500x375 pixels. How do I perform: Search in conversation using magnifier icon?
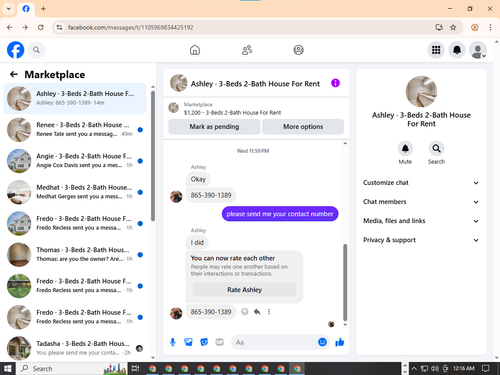pyautogui.click(x=436, y=149)
